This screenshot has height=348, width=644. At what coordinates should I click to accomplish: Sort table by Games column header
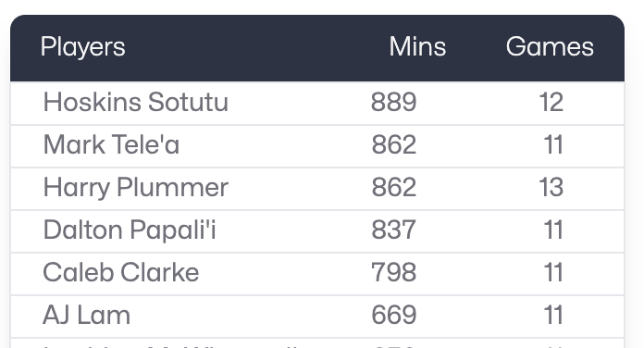[550, 46]
